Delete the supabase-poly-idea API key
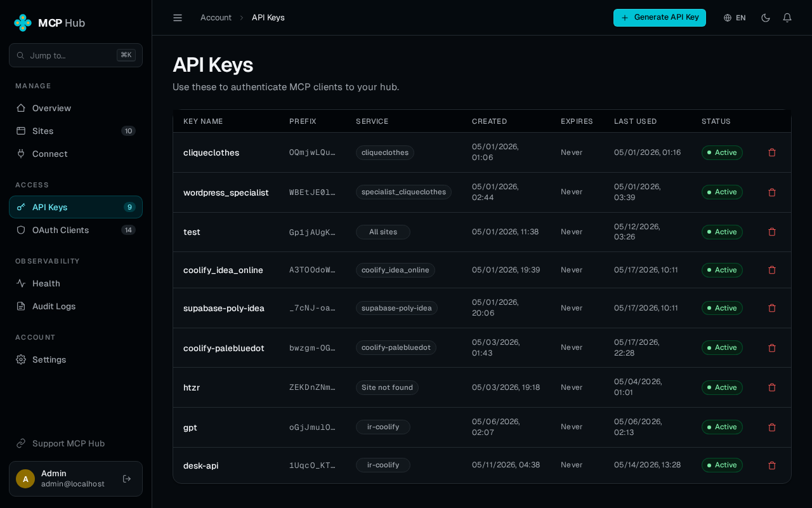The height and width of the screenshot is (508, 812). [x=772, y=308]
